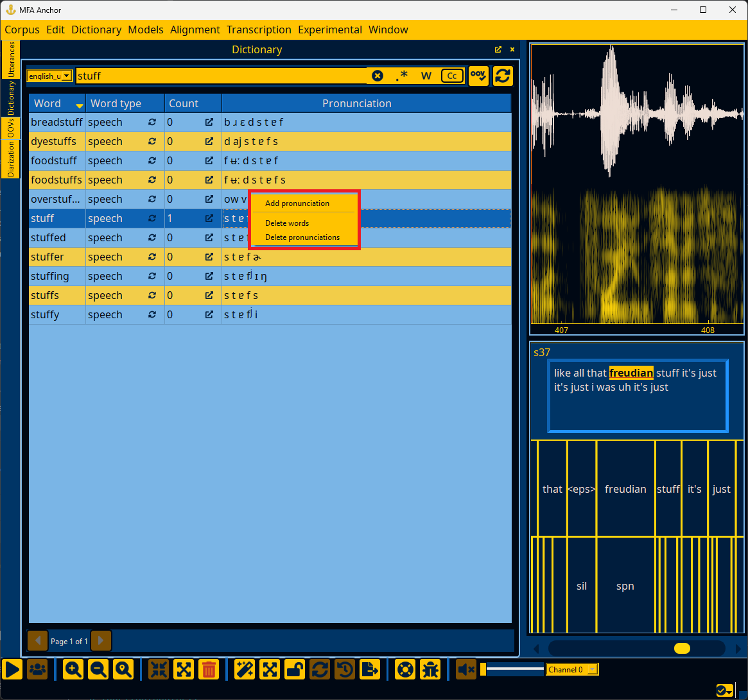This screenshot has height=700, width=748.
Task: Click the highlighted word 'freudian' in transcript
Action: [x=631, y=373]
